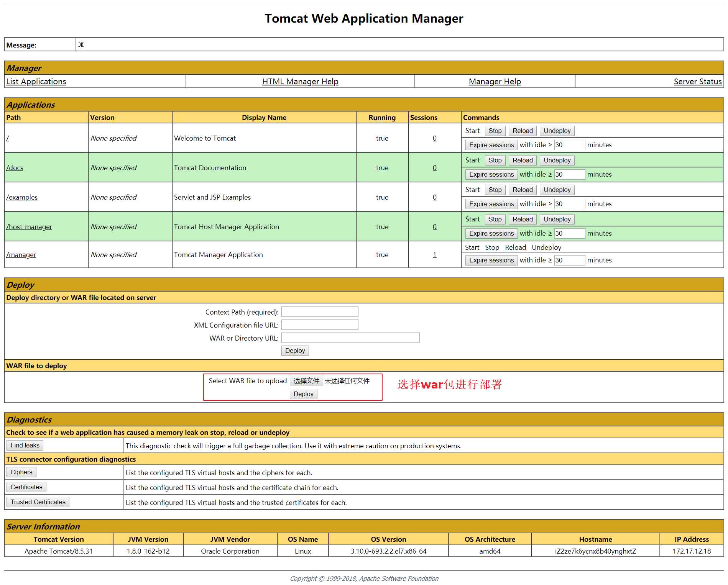Click Deploy under Select WAR file upload

pyautogui.click(x=303, y=394)
